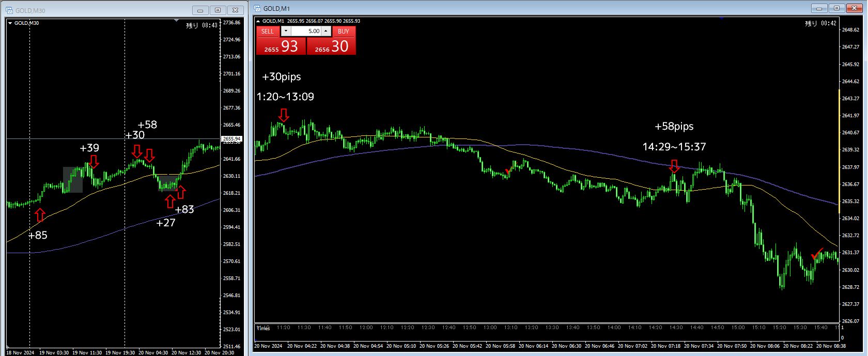Click the 2511.46 price on M30 scale

231,347
